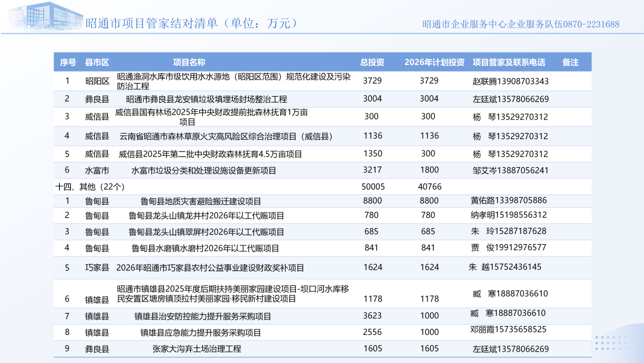
Task: Click the contact 邹艾岑13887056241
Action: [x=510, y=171]
